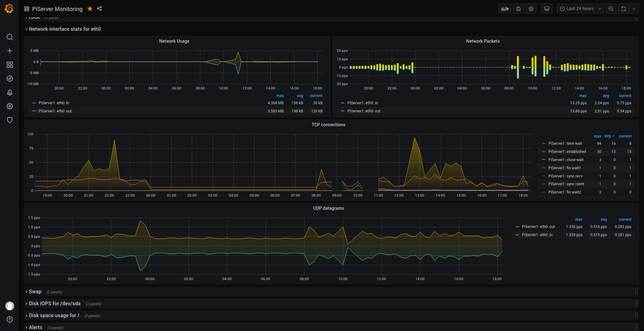Open Explore compass in the sidebar
This screenshot has height=331, width=644.
[x=10, y=79]
